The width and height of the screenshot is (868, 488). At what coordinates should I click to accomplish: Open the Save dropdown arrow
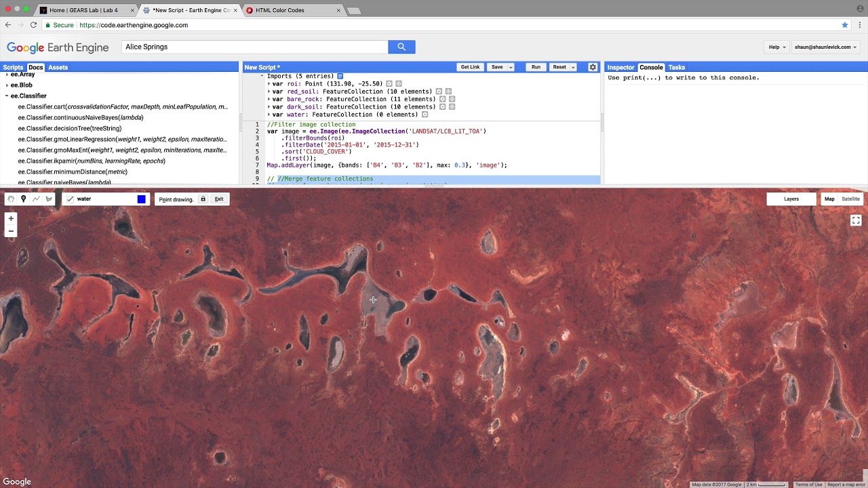511,67
